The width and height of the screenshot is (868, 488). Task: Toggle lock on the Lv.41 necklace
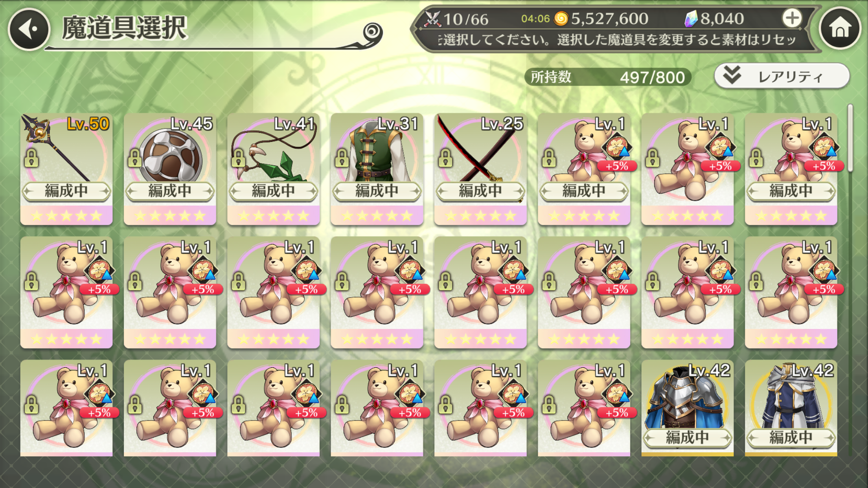[238, 158]
